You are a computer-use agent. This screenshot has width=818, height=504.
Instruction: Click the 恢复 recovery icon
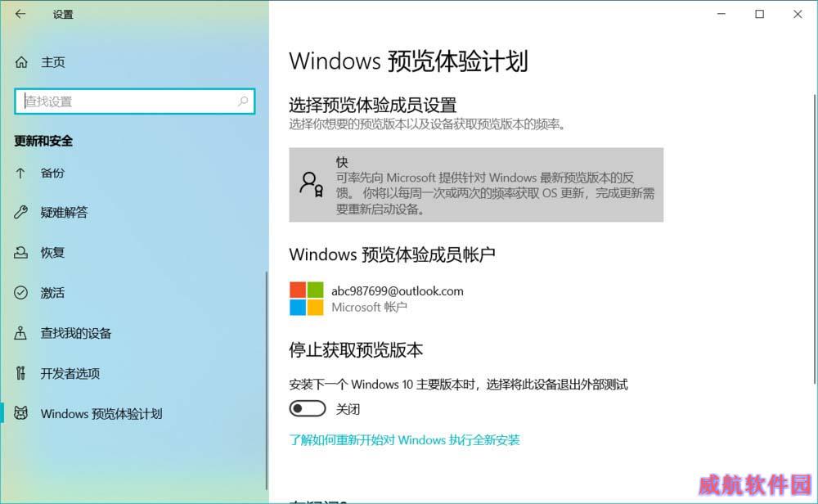21,253
